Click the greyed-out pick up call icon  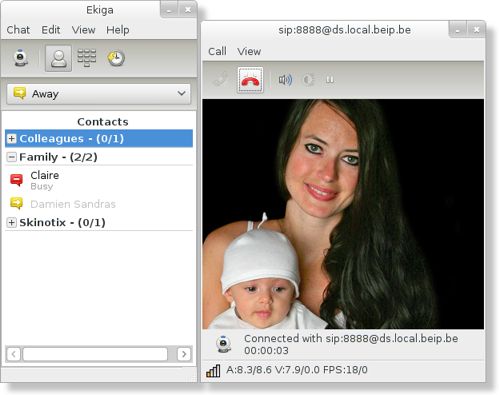coord(220,80)
